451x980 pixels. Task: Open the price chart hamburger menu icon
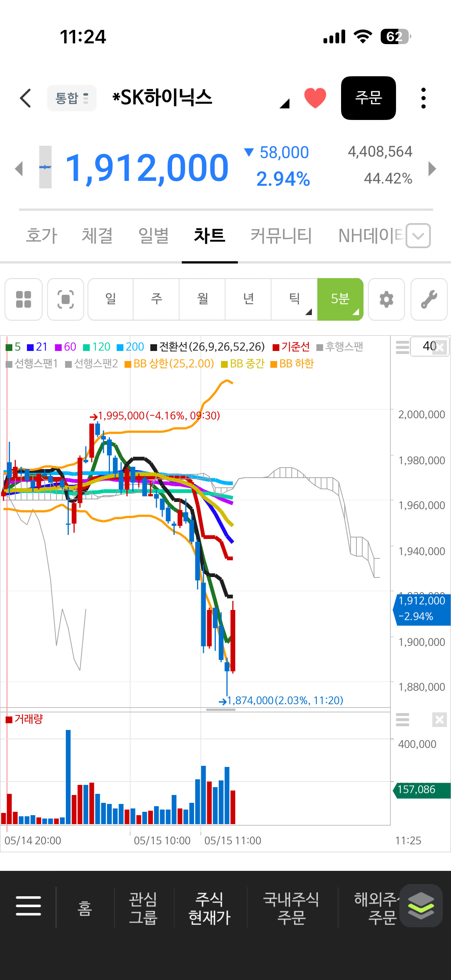(x=402, y=347)
